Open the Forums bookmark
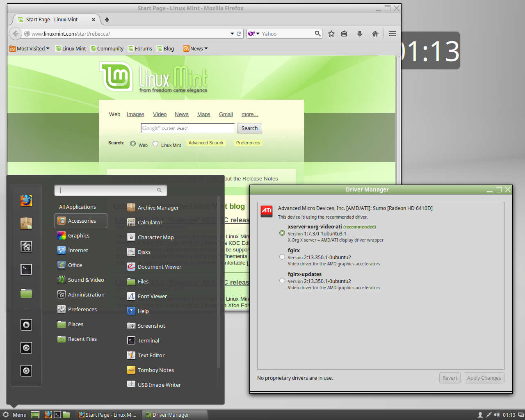The image size is (525, 420). (x=140, y=48)
